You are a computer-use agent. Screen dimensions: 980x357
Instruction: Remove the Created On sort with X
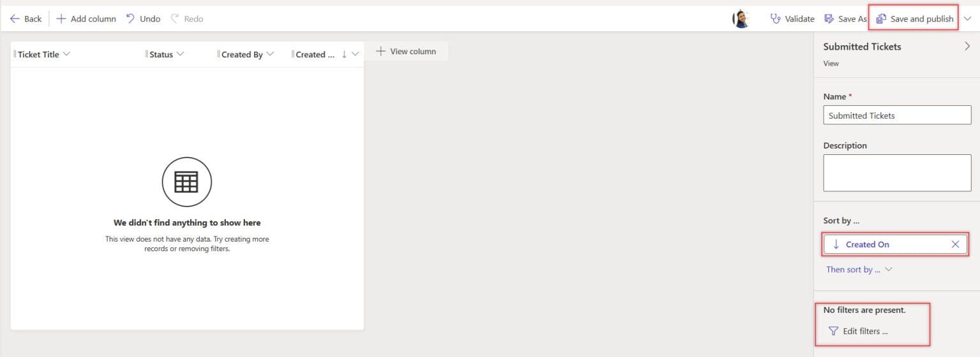tap(955, 244)
